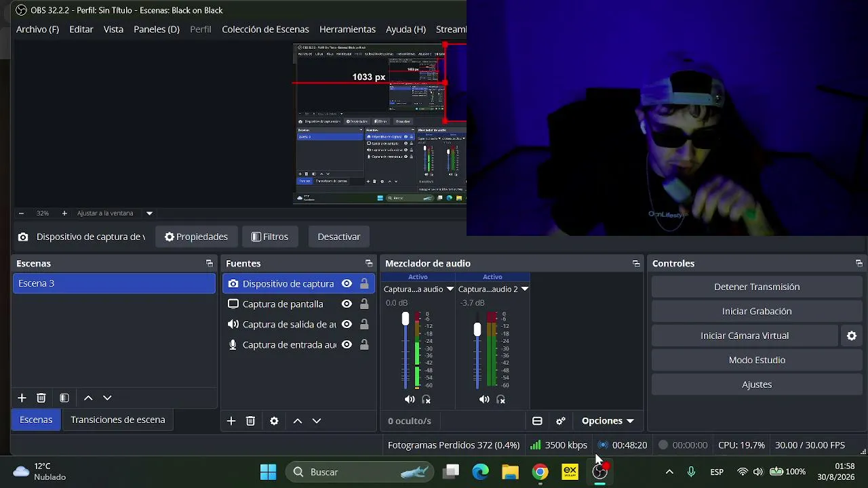The image size is (868, 488).
Task: Open Filtros for the selected source
Action: [x=269, y=237]
